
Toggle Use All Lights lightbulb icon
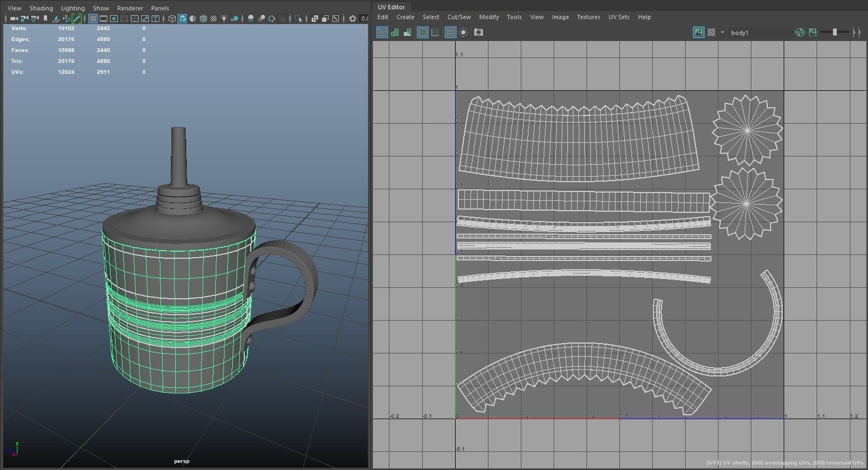[x=224, y=19]
